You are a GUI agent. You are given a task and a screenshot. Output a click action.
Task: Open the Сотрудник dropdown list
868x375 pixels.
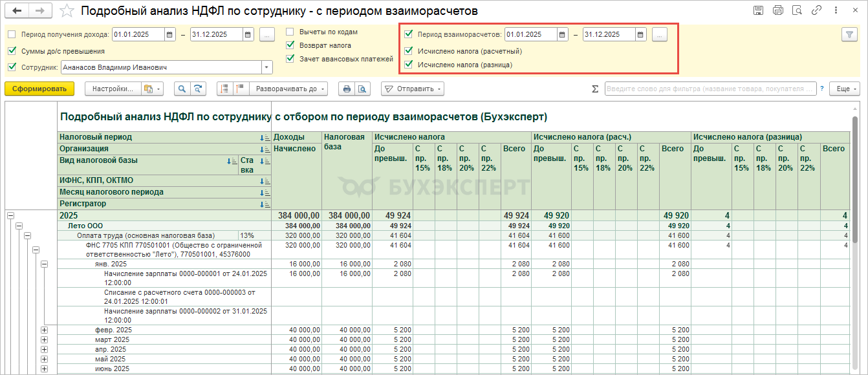(266, 67)
